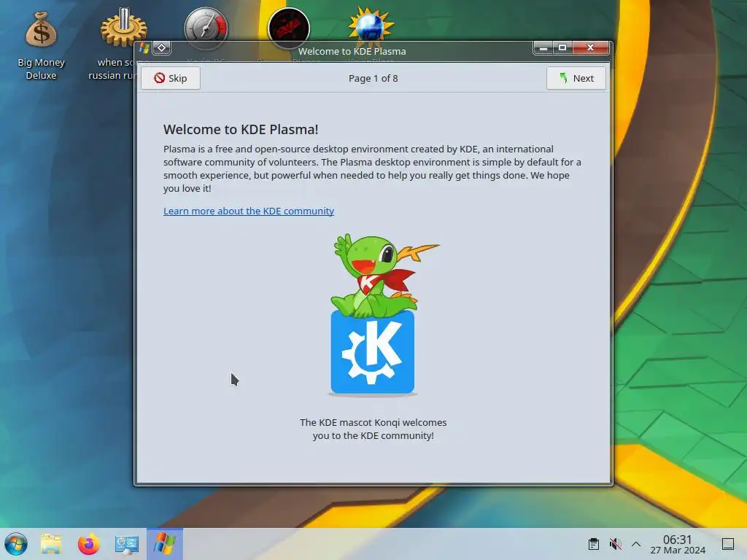747x560 pixels.
Task: Select the golden gear desktop icon
Action: (123, 28)
